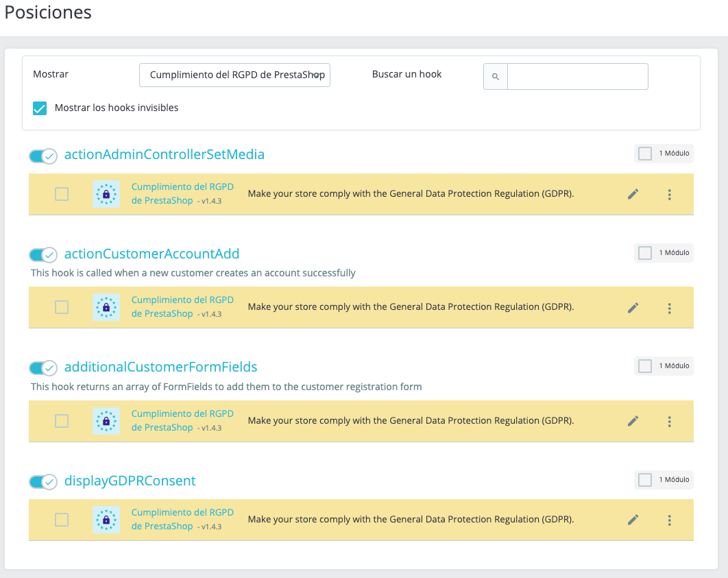Click the Posiciones page title

48,12
